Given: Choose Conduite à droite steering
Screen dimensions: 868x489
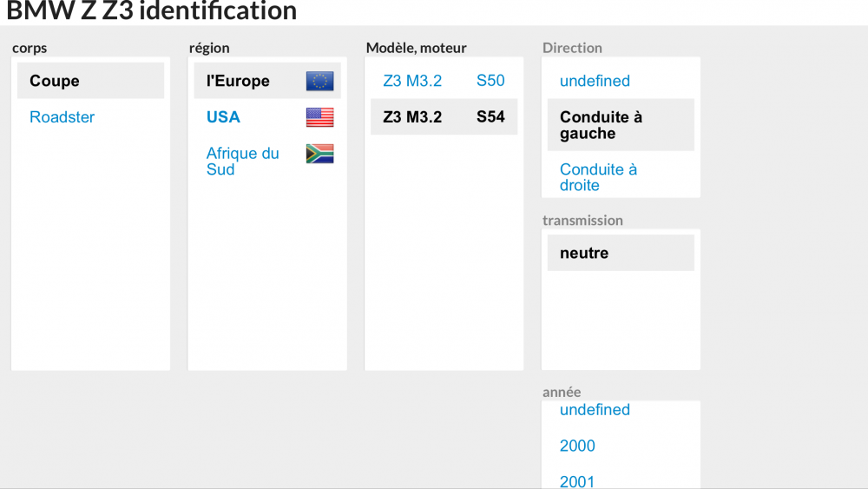Looking at the screenshot, I should pyautogui.click(x=598, y=177).
